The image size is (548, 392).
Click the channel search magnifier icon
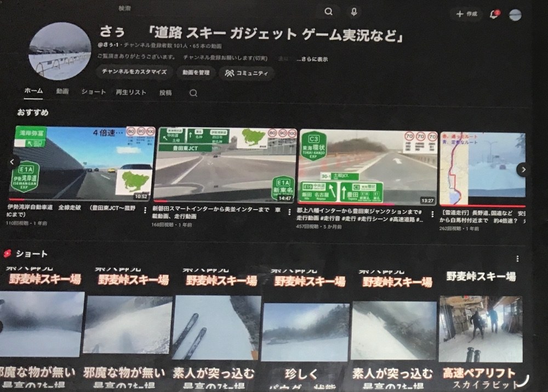[193, 93]
